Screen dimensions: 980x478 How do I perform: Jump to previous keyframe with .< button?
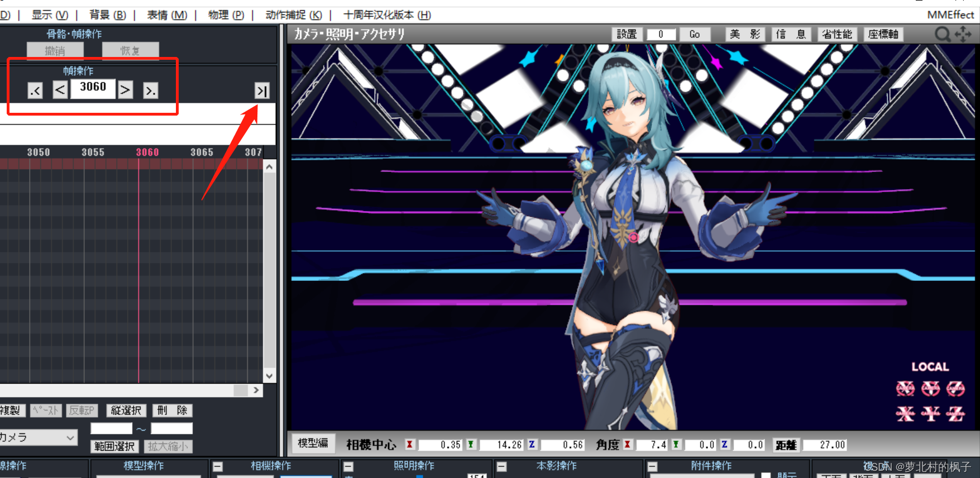coord(35,90)
